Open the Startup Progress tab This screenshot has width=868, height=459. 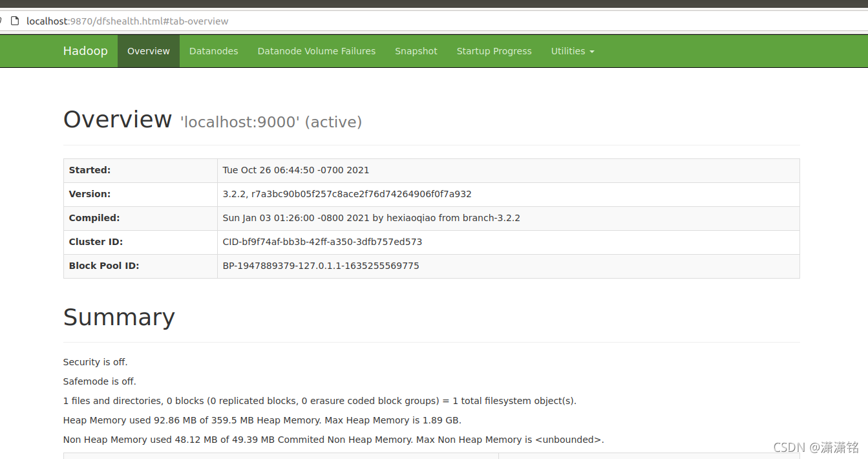(494, 51)
